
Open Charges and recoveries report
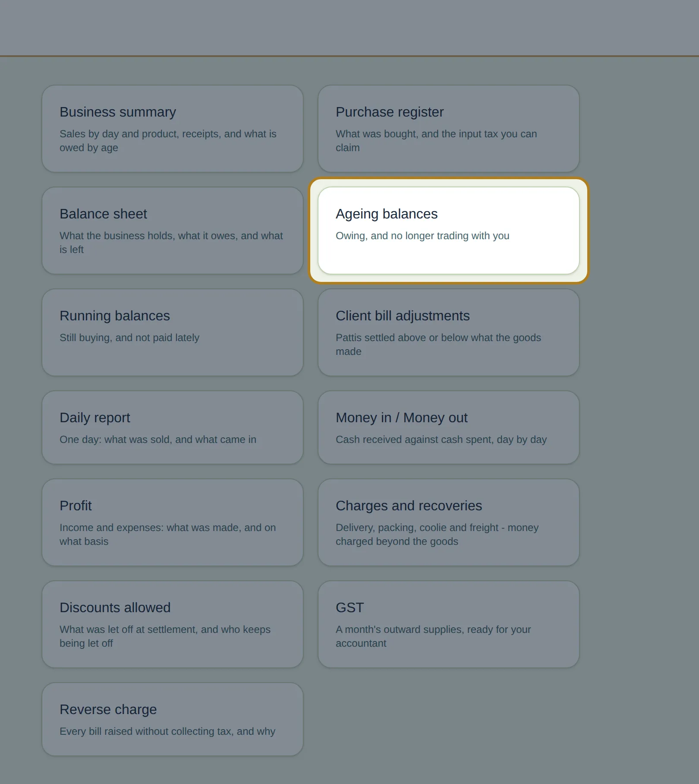click(449, 522)
